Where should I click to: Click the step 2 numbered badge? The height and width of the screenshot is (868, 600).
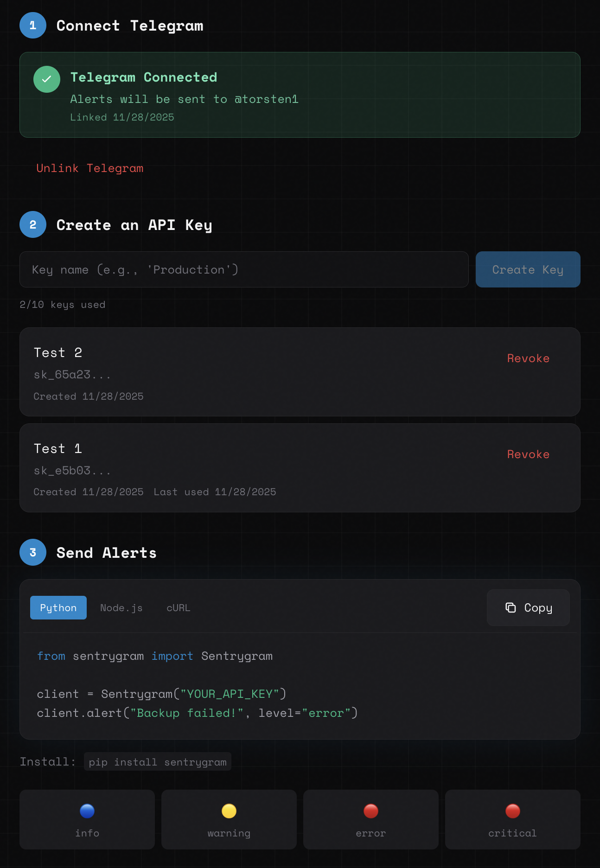click(32, 224)
